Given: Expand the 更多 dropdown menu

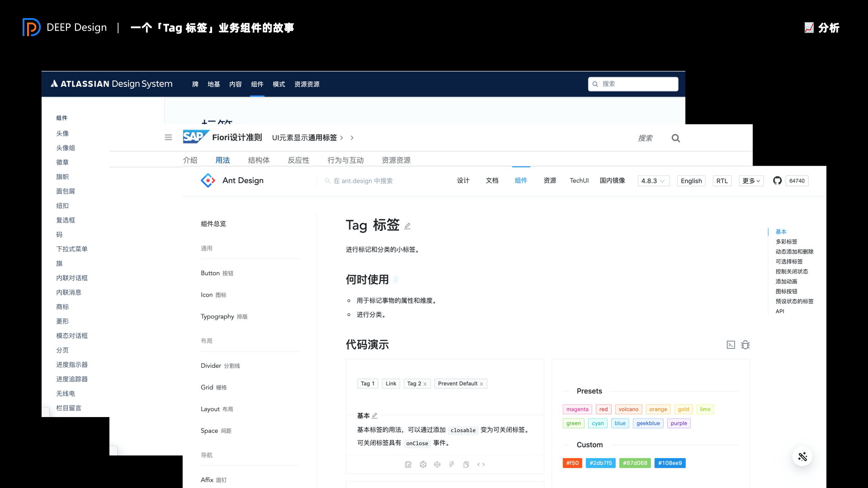Looking at the screenshot, I should click(751, 181).
